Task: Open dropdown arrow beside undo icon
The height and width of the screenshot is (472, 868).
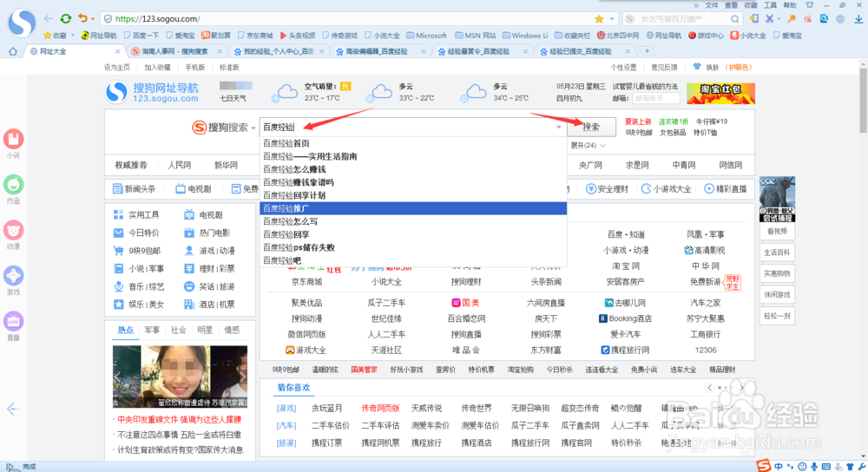Action: pos(93,19)
